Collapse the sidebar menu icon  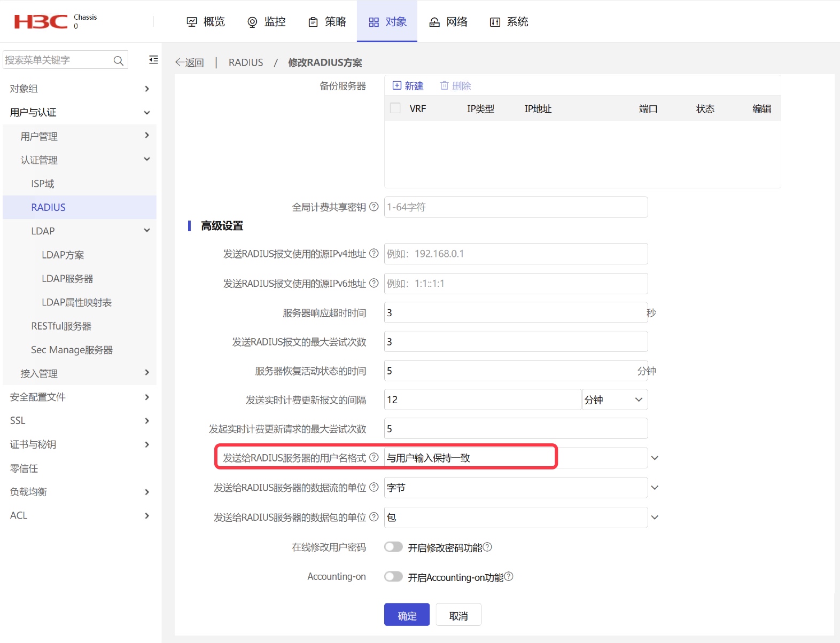[x=153, y=59]
